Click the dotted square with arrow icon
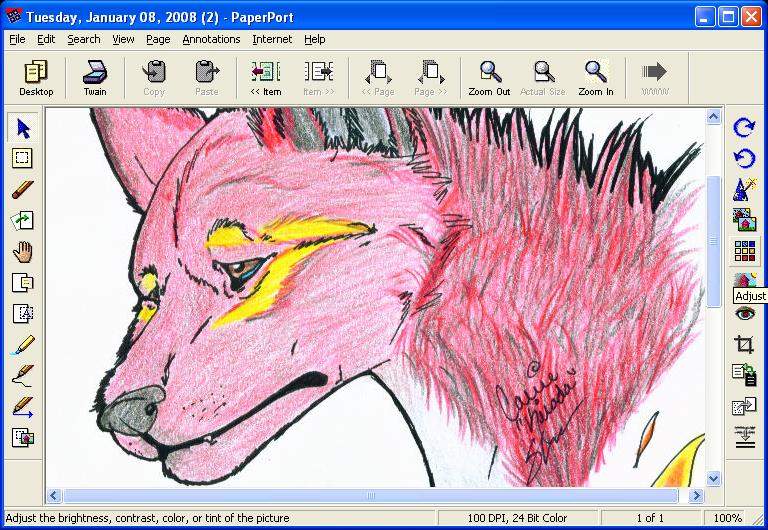768x530 pixels. point(744,406)
